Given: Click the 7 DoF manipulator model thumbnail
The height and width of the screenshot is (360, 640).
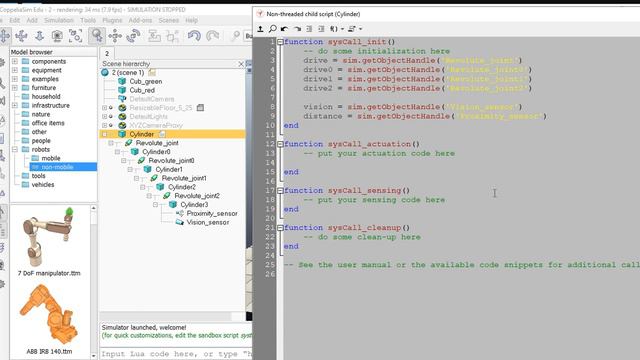Looking at the screenshot, I should (x=49, y=237).
